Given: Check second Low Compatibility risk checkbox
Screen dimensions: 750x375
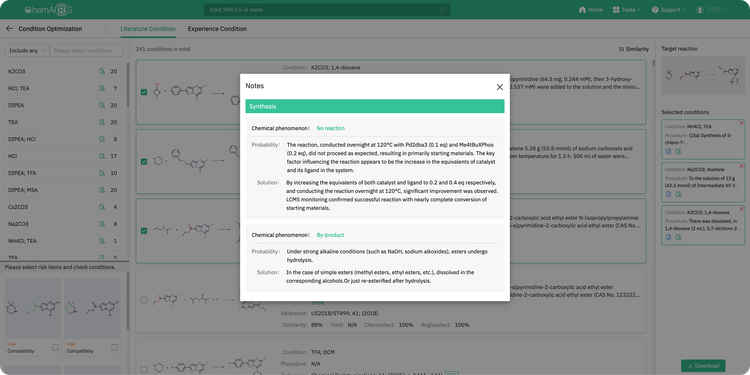Looking at the screenshot, I should point(115,347).
